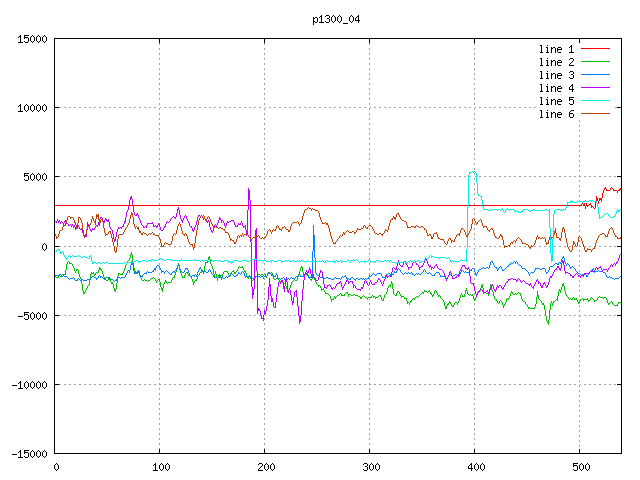Click the 500 x-axis tick label
Viewport: 640px width, 480px height.
pos(580,466)
